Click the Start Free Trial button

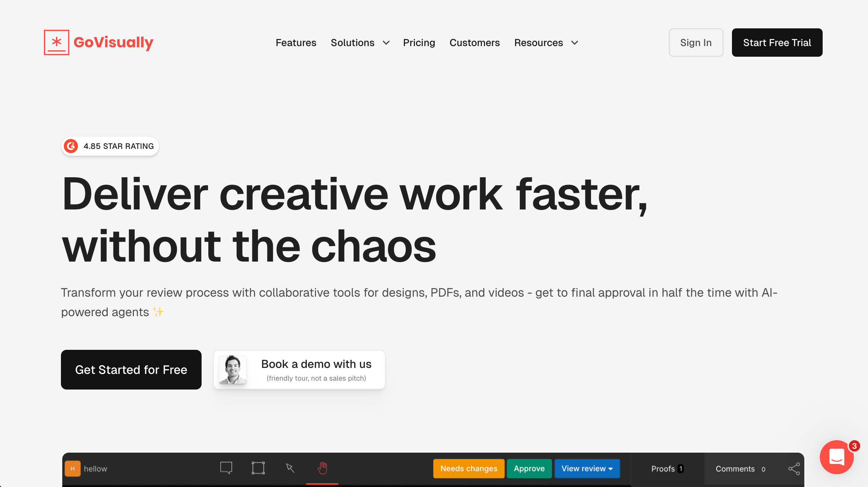coord(777,43)
